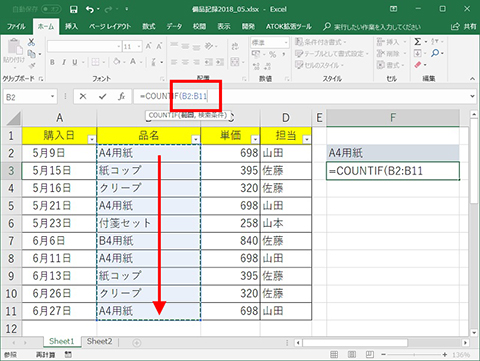
Task: Click the Font Color A icon
Action: tap(133, 62)
